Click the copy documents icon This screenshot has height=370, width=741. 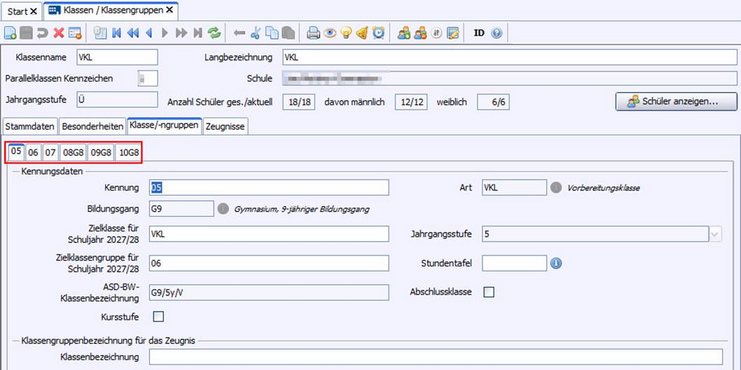click(271, 33)
